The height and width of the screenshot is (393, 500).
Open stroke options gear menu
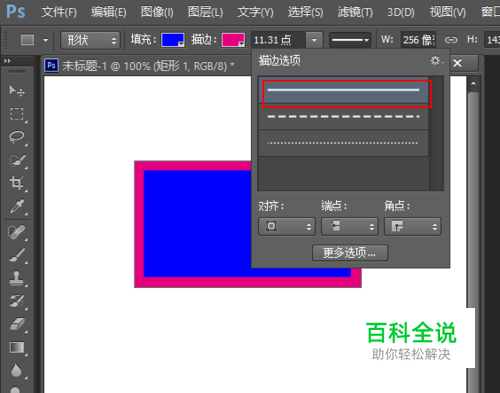coord(436,61)
